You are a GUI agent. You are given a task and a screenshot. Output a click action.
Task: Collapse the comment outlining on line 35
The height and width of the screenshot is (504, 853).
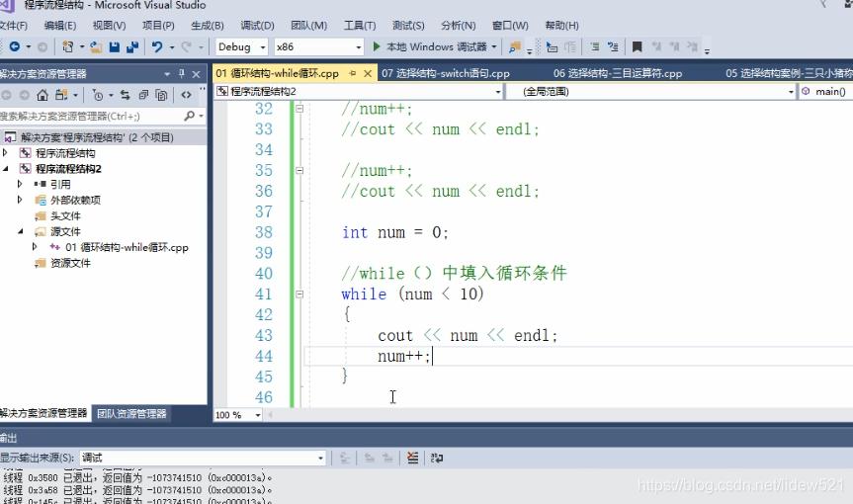point(299,170)
